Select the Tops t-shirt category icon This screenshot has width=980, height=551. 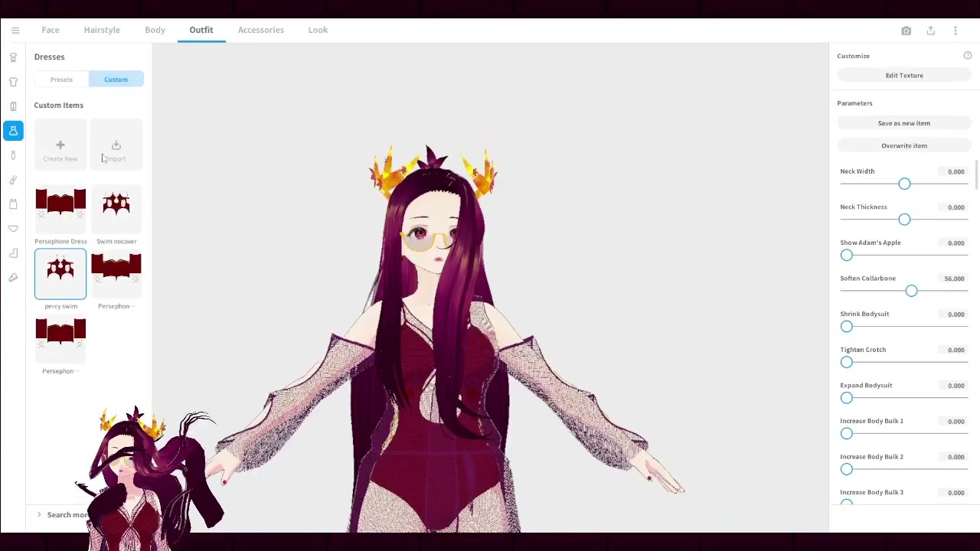tap(13, 82)
